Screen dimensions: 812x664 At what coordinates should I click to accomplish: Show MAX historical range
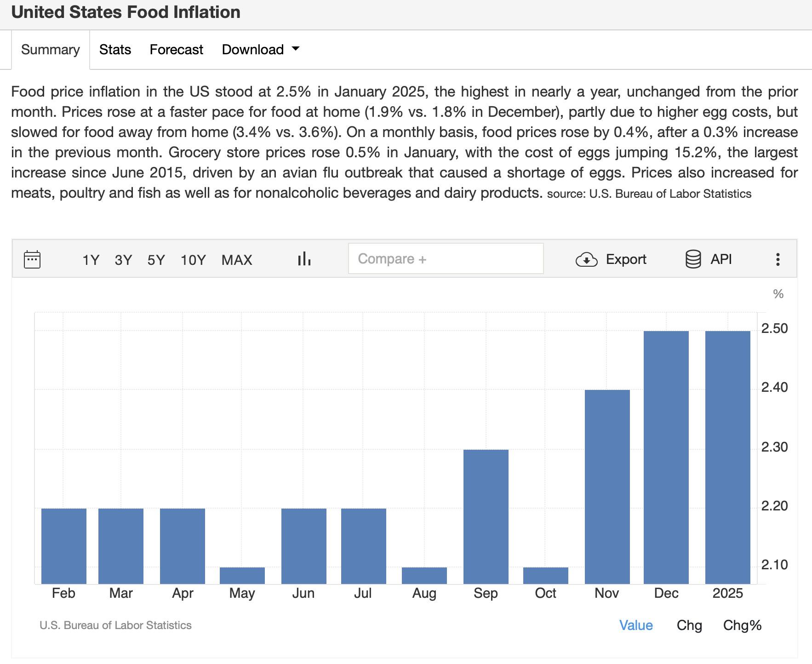click(237, 260)
